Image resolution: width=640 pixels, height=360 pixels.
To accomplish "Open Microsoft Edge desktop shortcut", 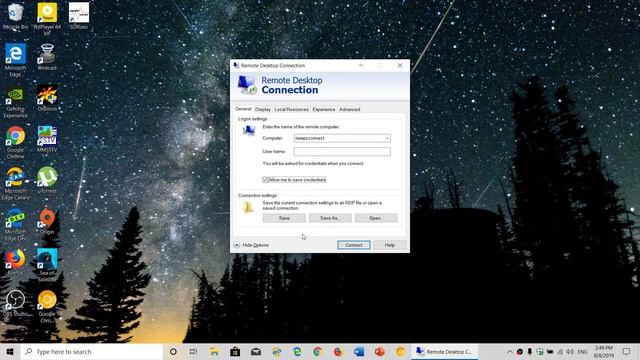I will click(16, 60).
